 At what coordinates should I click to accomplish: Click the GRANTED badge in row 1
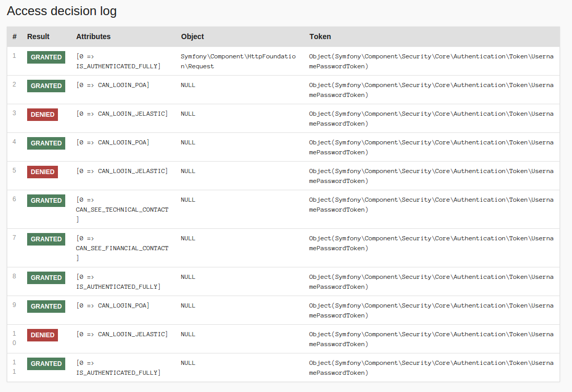coord(46,57)
